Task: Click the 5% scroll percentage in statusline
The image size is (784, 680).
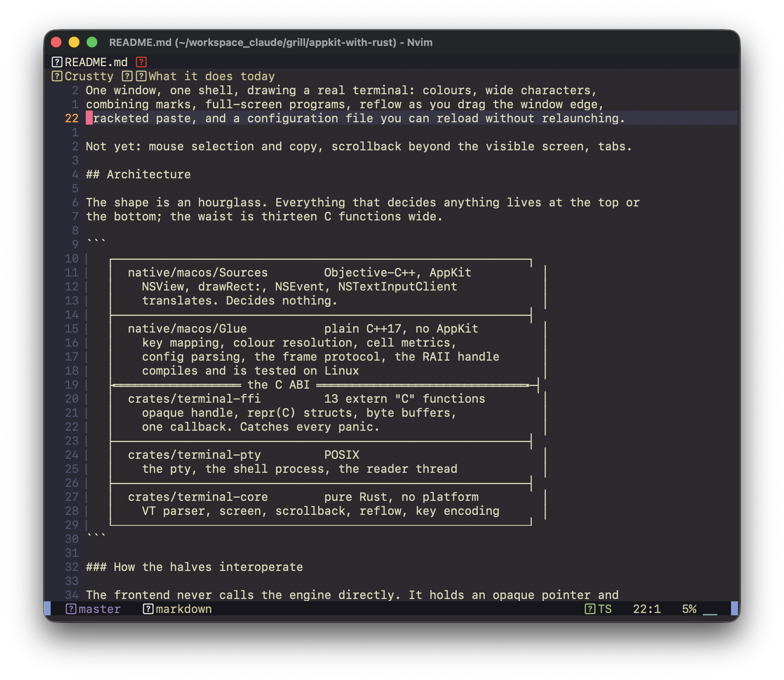Action: coord(689,609)
